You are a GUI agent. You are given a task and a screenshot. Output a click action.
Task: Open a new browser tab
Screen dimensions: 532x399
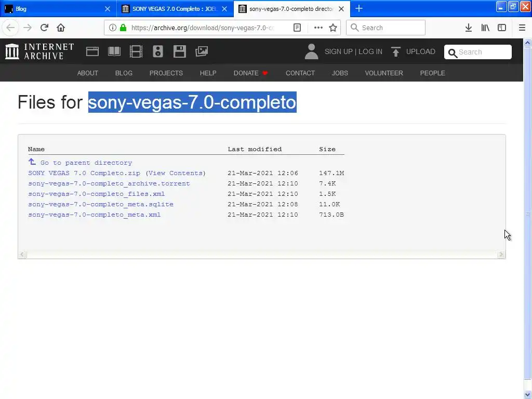[359, 9]
